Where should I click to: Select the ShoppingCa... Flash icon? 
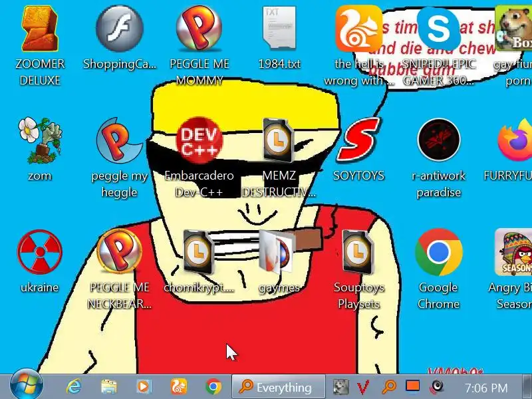(x=120, y=29)
